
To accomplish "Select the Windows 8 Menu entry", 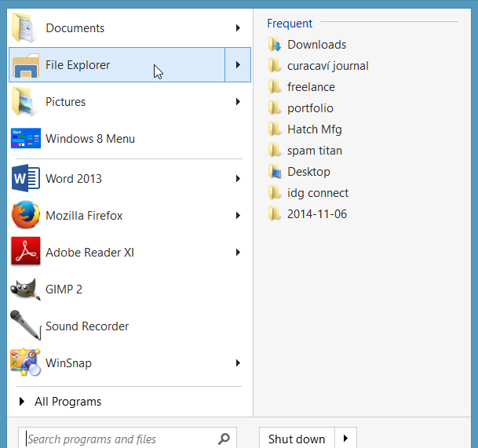I will click(130, 138).
